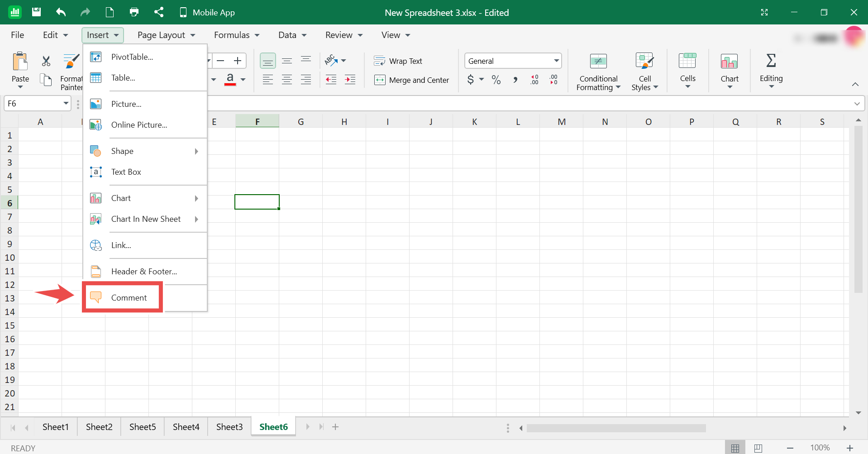
Task: Click Merge and Center
Action: click(412, 80)
